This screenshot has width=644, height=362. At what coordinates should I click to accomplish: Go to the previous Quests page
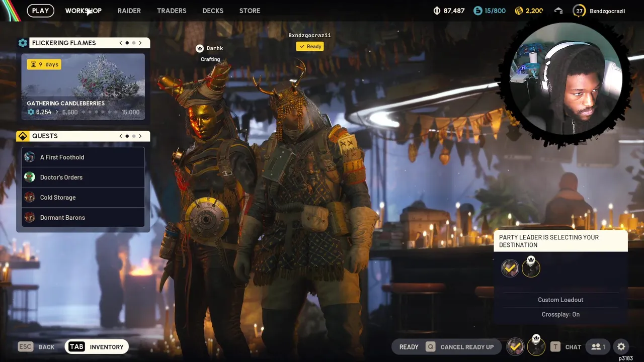click(121, 136)
